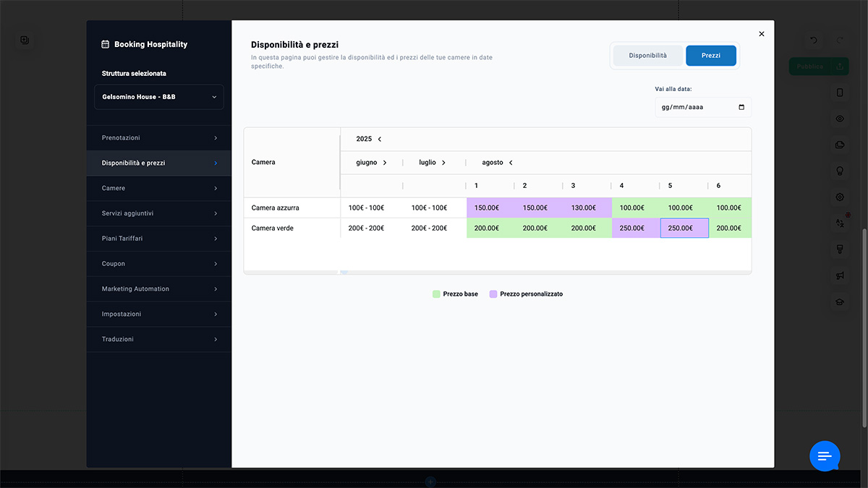Click the Pubblica button in the background editor

pos(818,67)
